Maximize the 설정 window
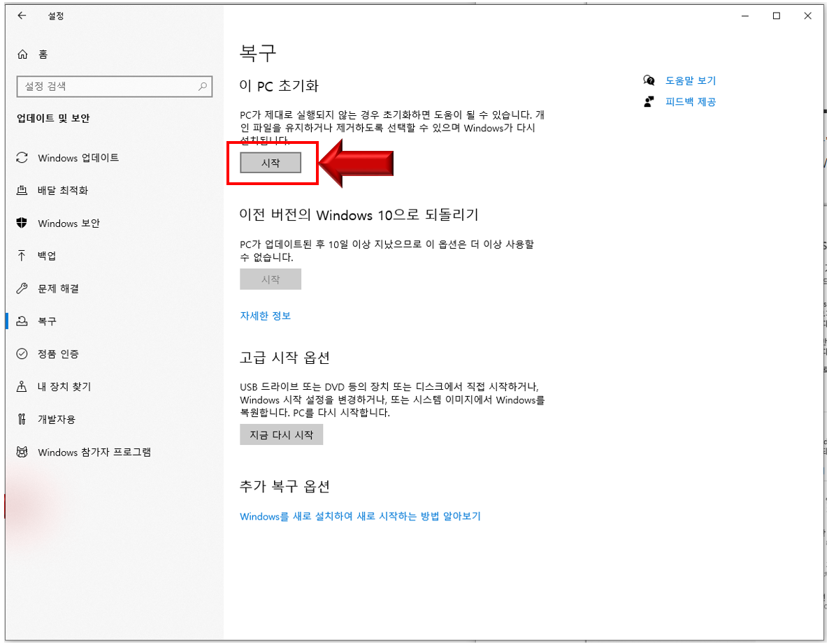 [776, 16]
